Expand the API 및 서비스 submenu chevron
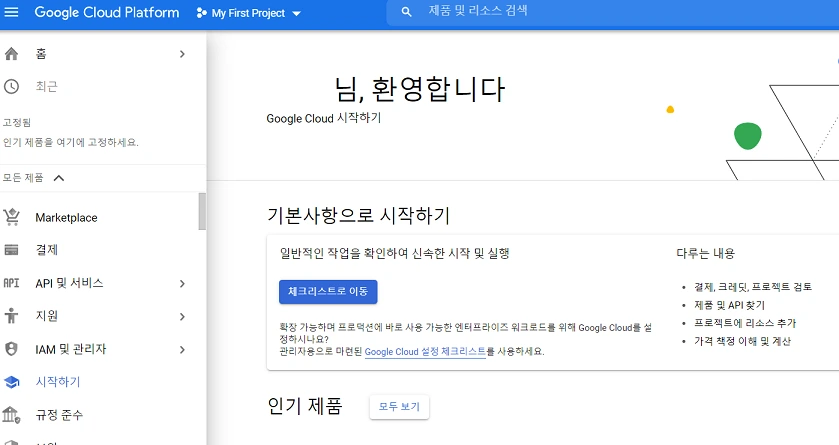This screenshot has height=445, width=839. point(182,283)
